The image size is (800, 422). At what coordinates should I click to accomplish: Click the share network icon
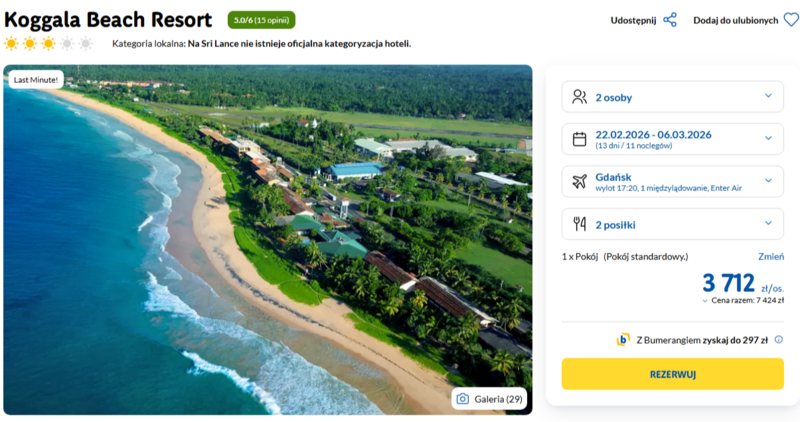tap(670, 20)
